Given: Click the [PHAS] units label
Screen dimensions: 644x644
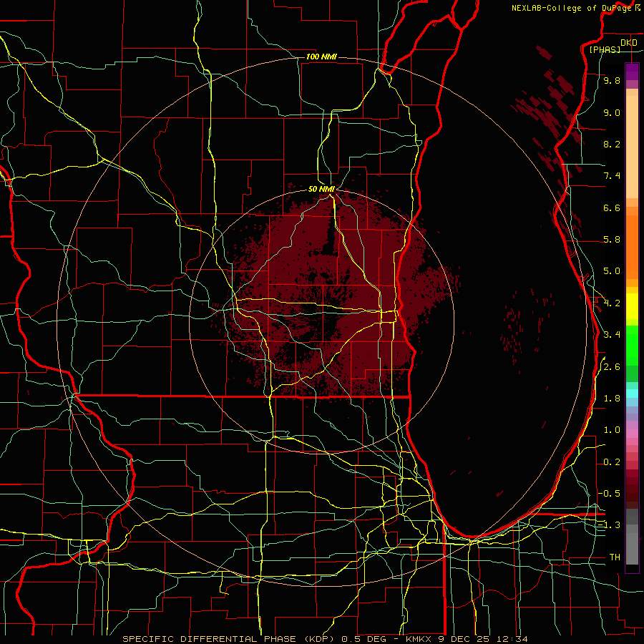Looking at the screenshot, I should pyautogui.click(x=605, y=49).
